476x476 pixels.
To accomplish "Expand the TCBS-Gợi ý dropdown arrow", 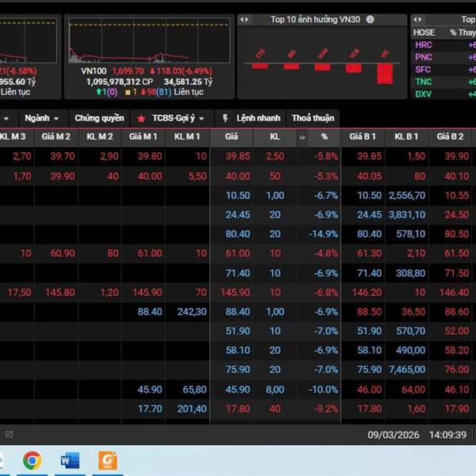I will (x=202, y=119).
